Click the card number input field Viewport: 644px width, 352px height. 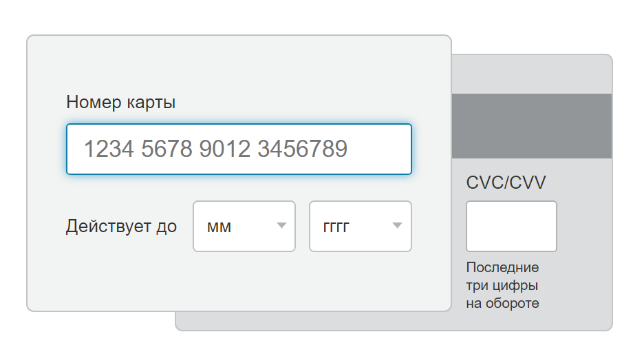[x=239, y=149]
